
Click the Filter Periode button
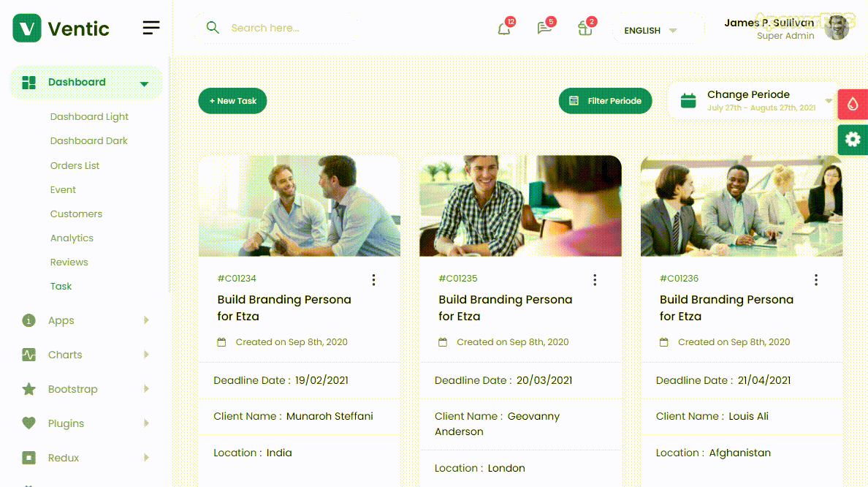coord(605,101)
